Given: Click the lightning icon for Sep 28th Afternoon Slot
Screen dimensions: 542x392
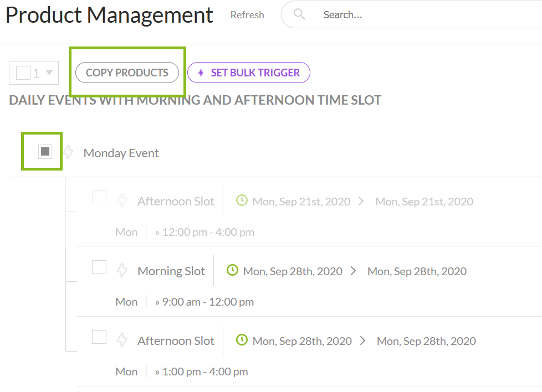Looking at the screenshot, I should 122,341.
